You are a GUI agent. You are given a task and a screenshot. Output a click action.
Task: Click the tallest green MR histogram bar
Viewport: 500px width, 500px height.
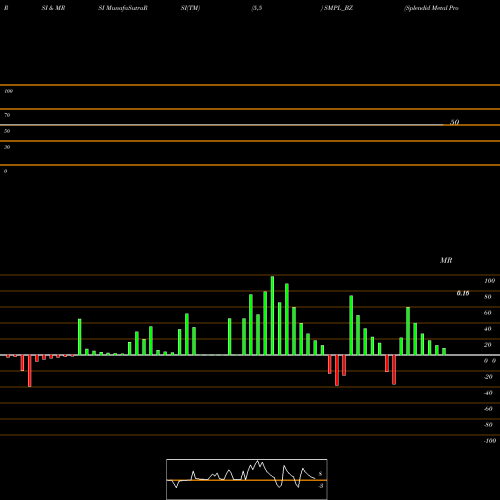pos(272,315)
